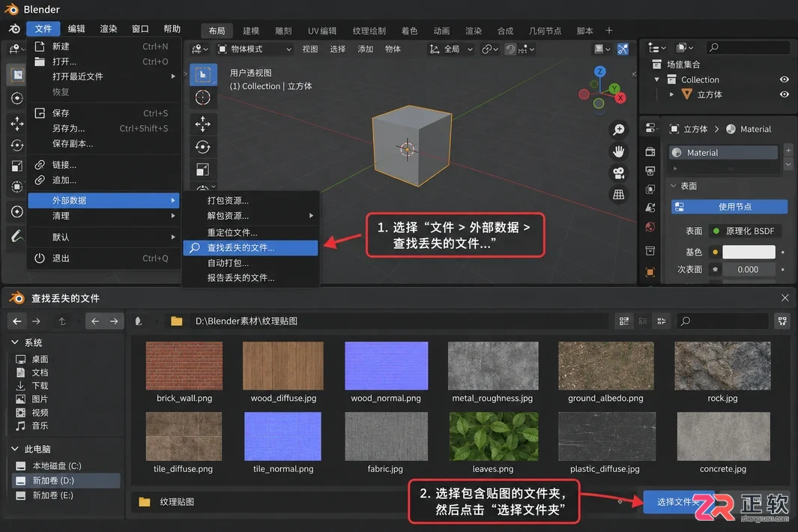Expand the 解包资源 submenu
This screenshot has width=798, height=532.
250,216
